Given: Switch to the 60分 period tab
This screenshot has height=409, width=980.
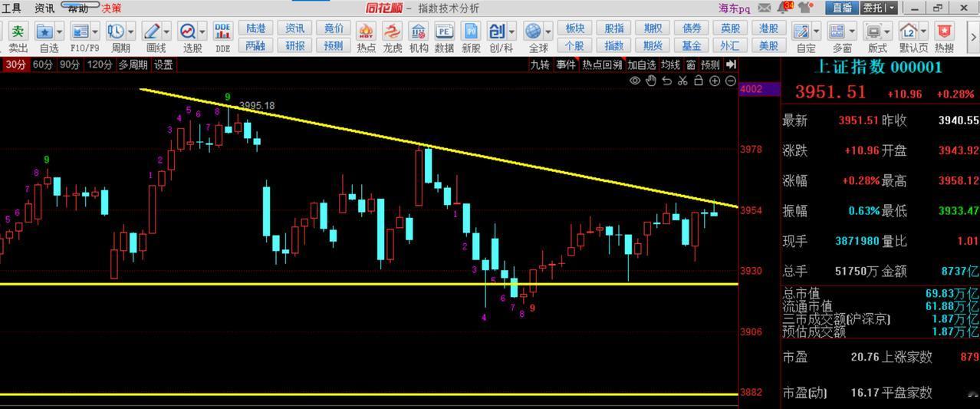Looking at the screenshot, I should point(43,64).
